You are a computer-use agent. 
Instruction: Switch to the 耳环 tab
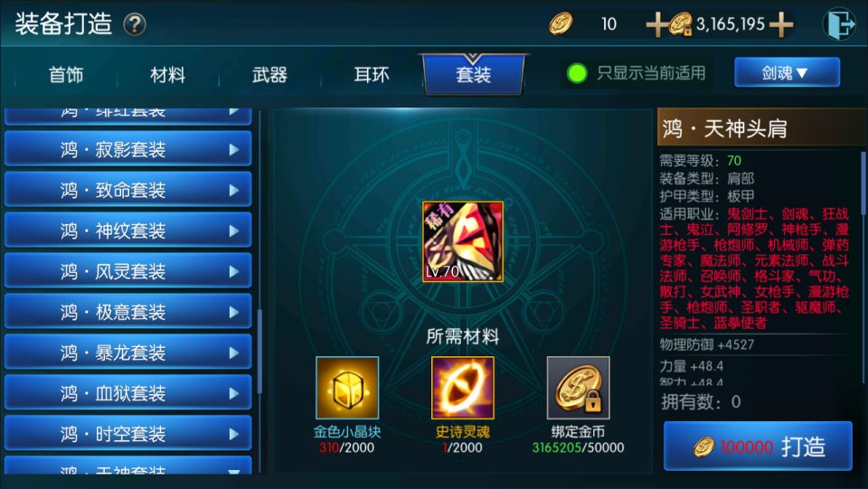(x=372, y=75)
